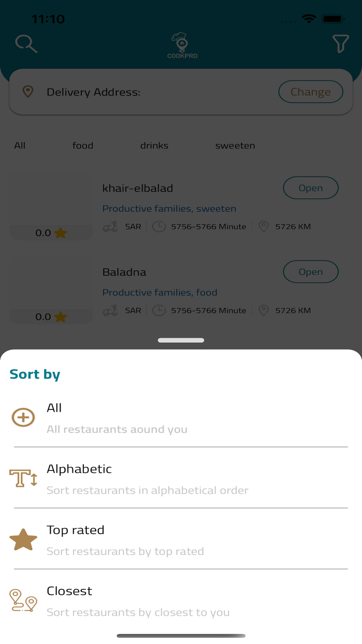Click the delivery address pin icon
This screenshot has width=362, height=644.
(28, 92)
